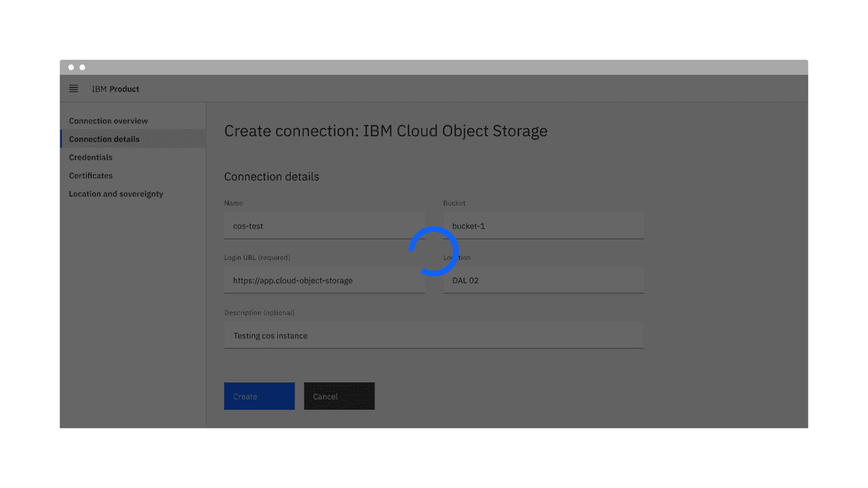Screen dimensions: 868x488
Task: Select Location and sovereignty navigation item
Action: click(x=115, y=194)
